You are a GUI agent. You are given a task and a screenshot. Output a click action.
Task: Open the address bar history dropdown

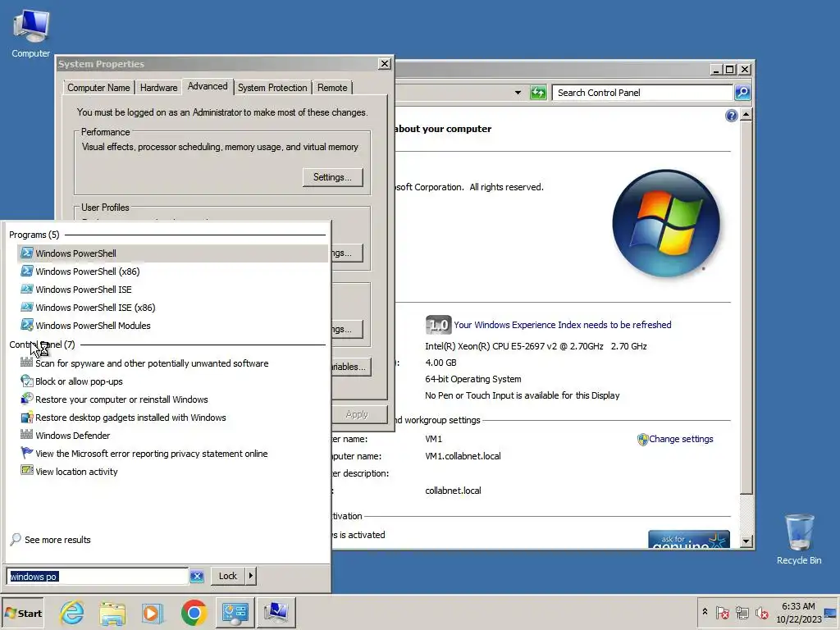coord(518,93)
